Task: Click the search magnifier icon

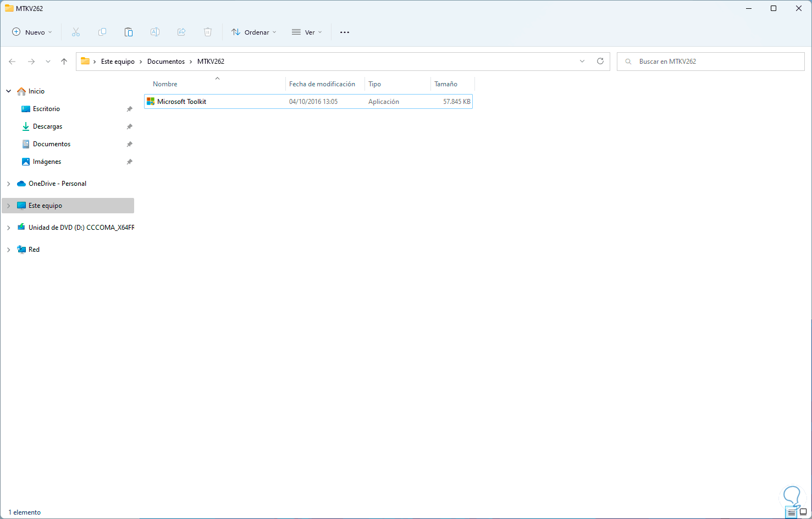Action: (628, 62)
